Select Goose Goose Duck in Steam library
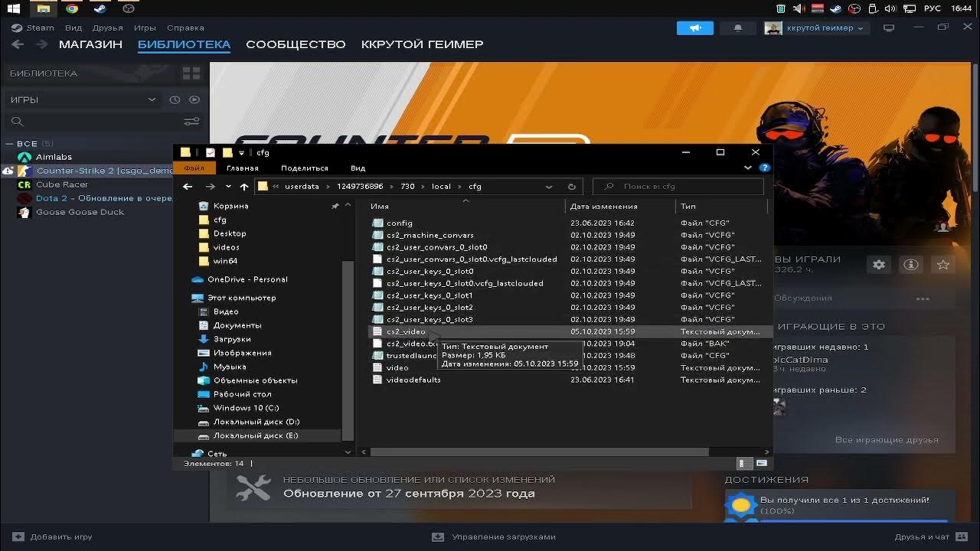980x551 pixels. (80, 212)
